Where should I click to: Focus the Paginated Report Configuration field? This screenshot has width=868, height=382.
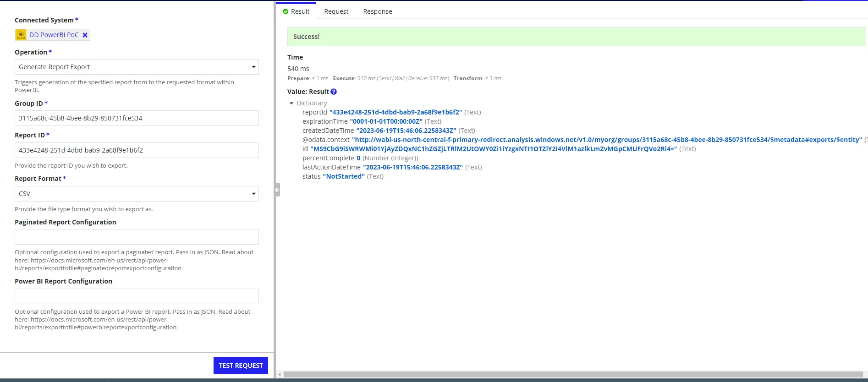coord(137,237)
